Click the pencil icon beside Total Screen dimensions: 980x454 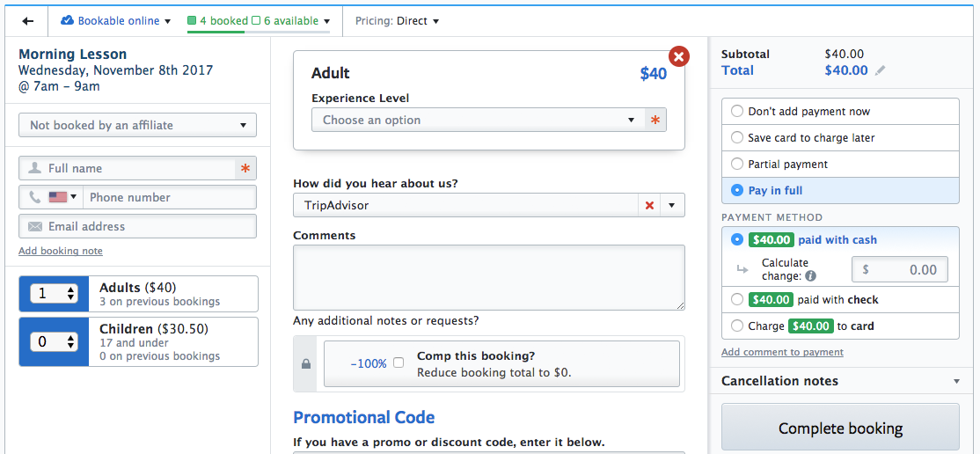(881, 70)
